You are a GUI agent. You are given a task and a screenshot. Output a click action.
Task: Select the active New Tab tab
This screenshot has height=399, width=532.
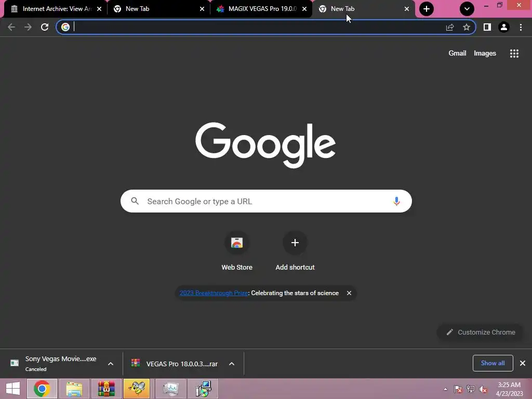pos(363,9)
